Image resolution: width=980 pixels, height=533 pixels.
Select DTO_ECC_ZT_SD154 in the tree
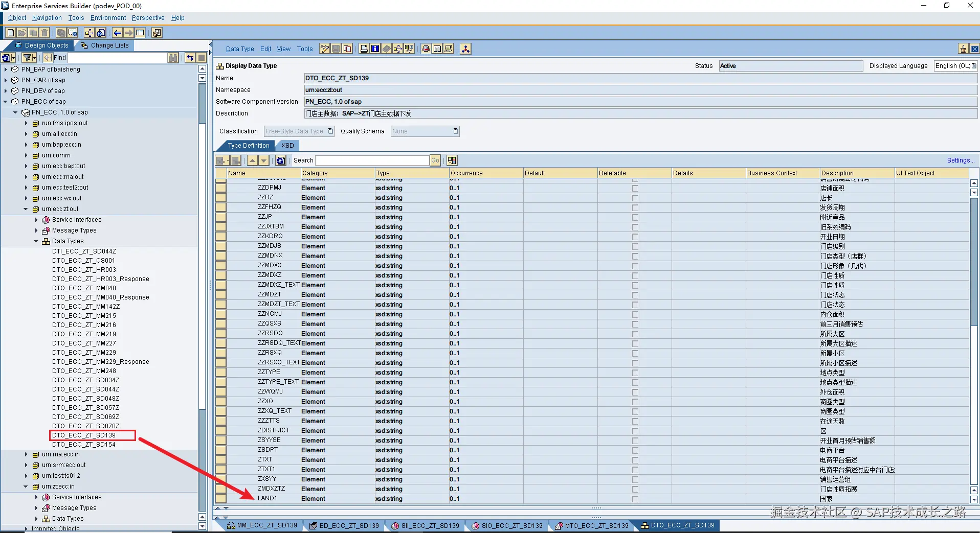(x=84, y=445)
